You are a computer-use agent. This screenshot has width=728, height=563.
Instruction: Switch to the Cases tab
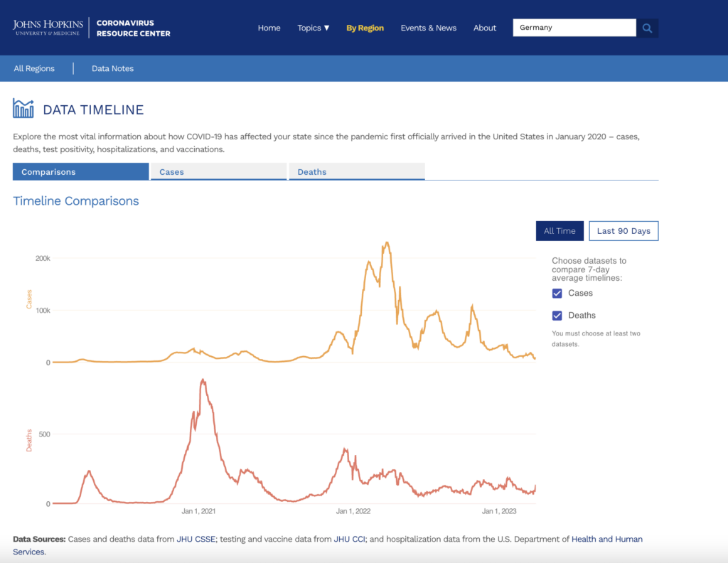tap(218, 172)
